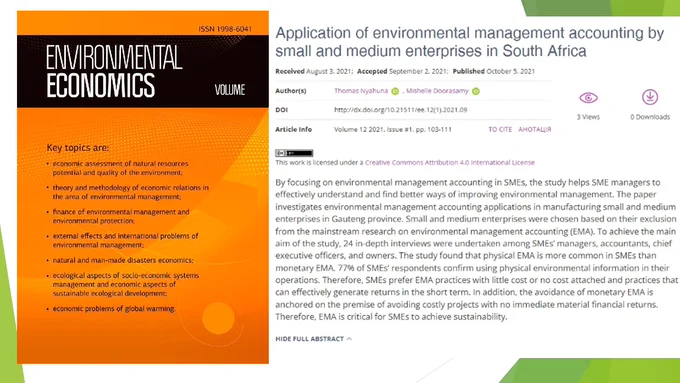680x383 pixels.
Task: Click 'economic problems of global warming' bullet
Action: pyautogui.click(x=114, y=309)
